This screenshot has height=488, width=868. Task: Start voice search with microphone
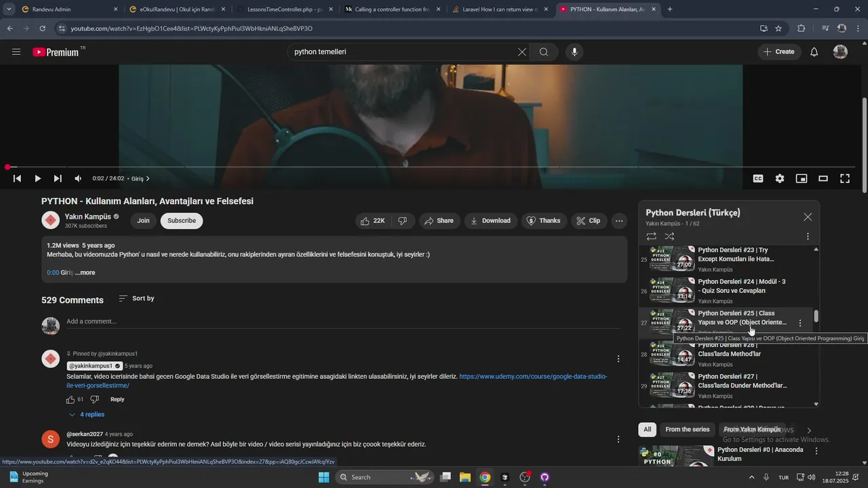click(x=574, y=52)
